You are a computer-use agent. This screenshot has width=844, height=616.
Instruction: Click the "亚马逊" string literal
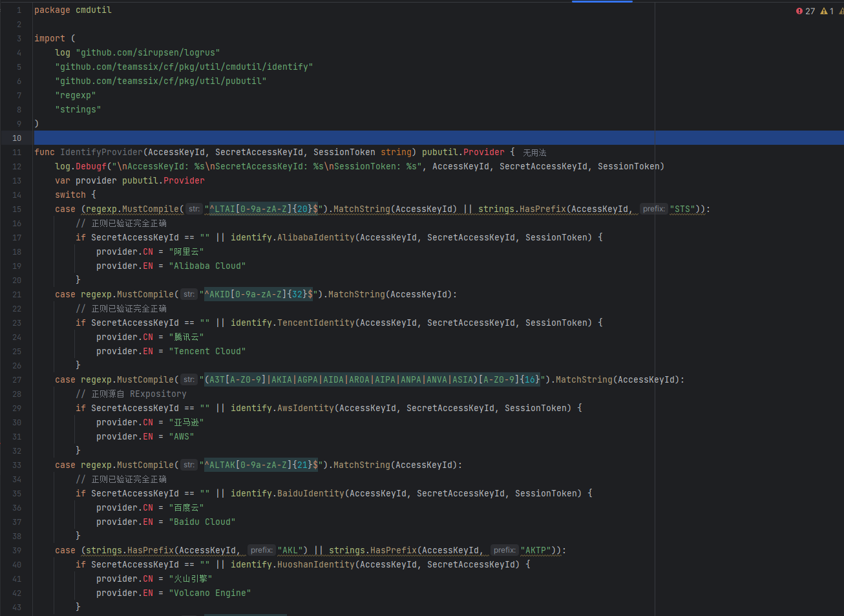click(x=186, y=422)
